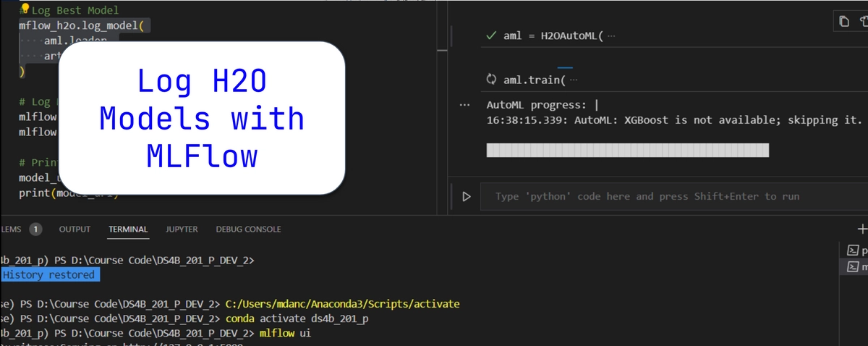
Task: Select the terminal entry starting with 'm'
Action: point(857,267)
